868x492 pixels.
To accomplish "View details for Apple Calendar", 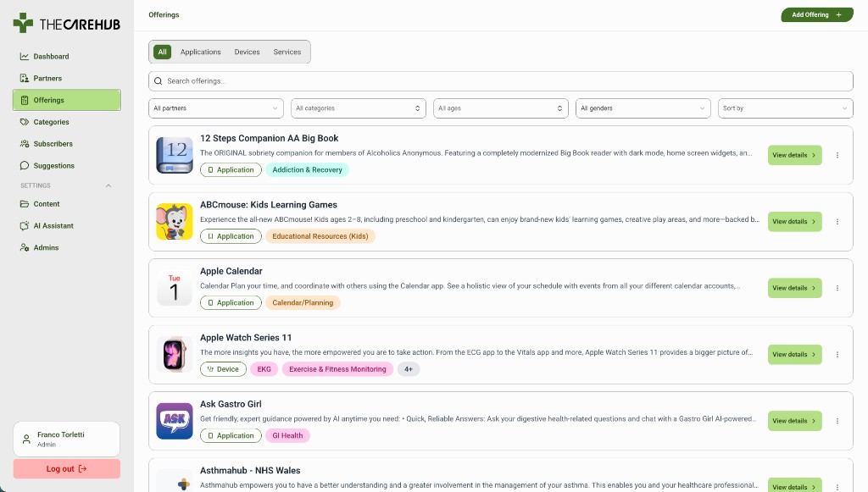I will [794, 288].
